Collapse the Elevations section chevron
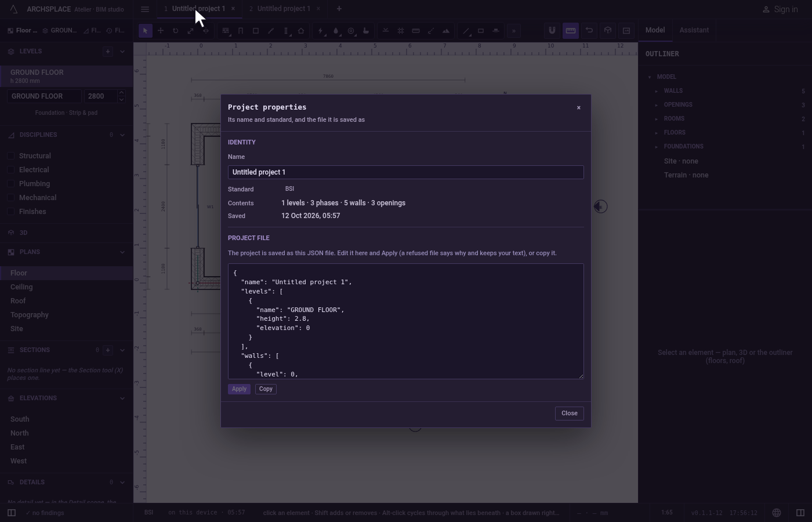812x522 pixels. [122, 398]
